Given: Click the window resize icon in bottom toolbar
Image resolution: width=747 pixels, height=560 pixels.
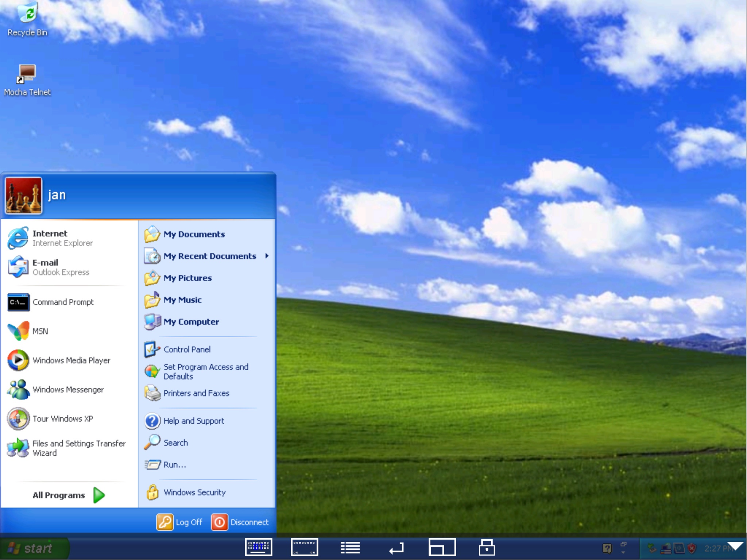Looking at the screenshot, I should point(442,547).
